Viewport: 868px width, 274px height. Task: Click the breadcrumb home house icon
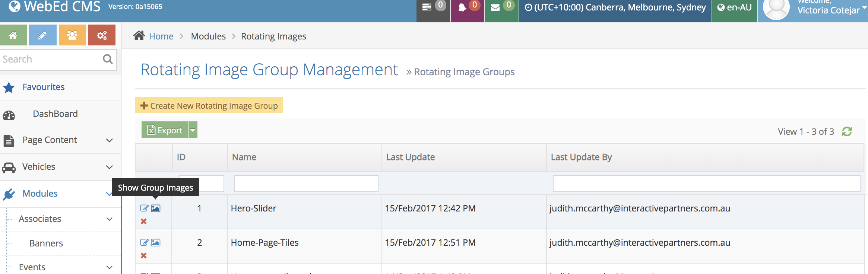[x=139, y=36]
